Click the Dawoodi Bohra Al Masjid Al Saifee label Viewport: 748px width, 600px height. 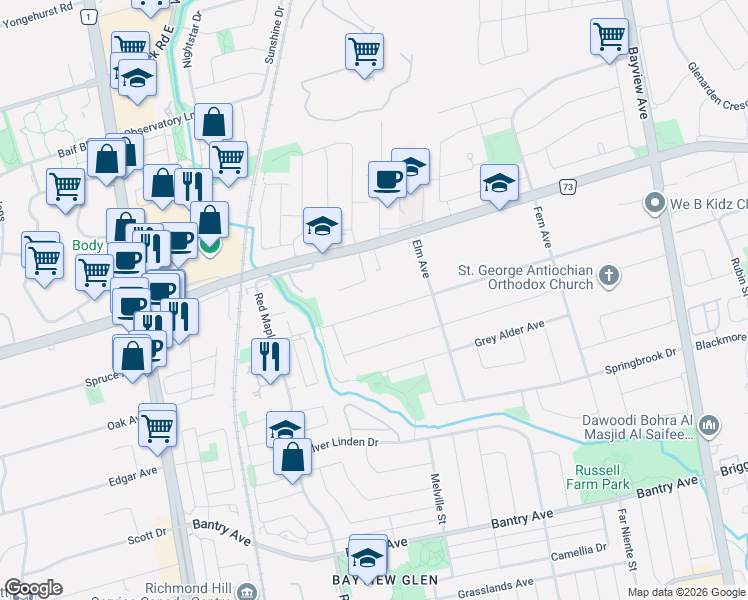pyautogui.click(x=637, y=427)
